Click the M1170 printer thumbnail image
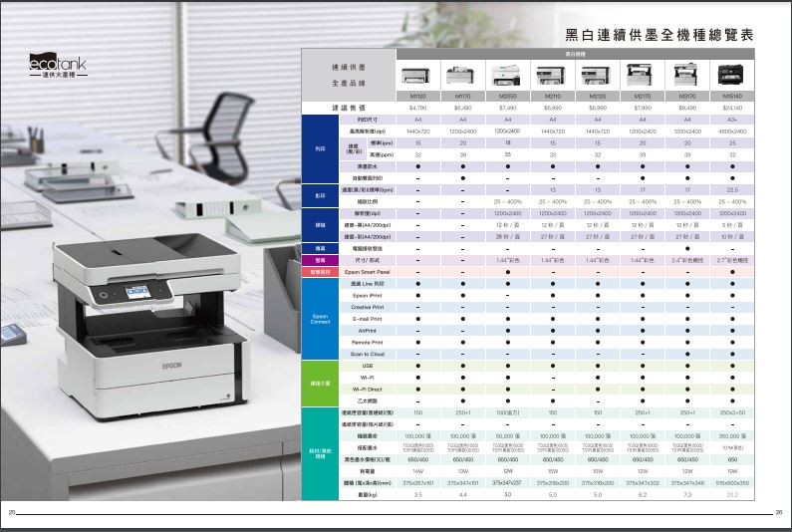This screenshot has width=792, height=532. coord(462,74)
